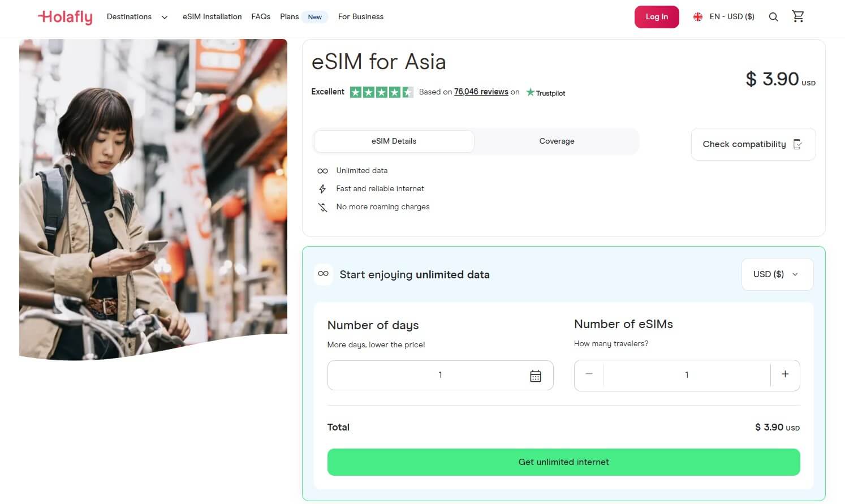Click the Check compatibility button
The height and width of the screenshot is (504, 845).
(x=753, y=144)
